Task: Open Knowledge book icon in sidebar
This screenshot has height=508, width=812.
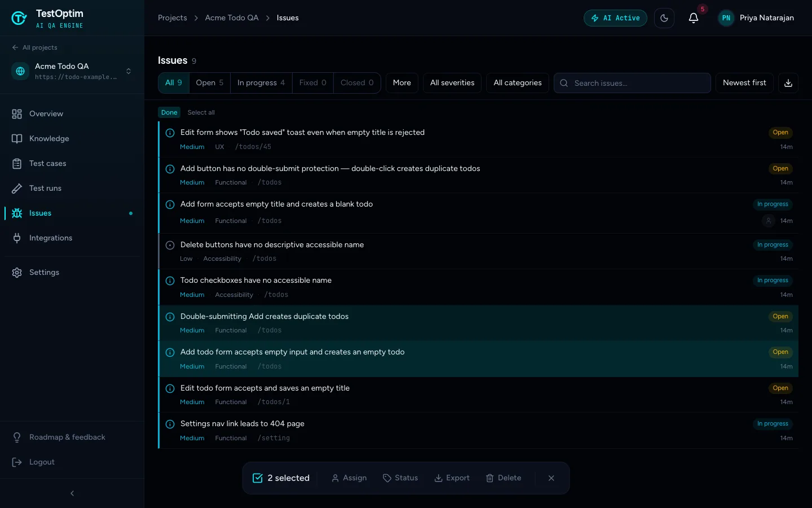Action: (17, 139)
